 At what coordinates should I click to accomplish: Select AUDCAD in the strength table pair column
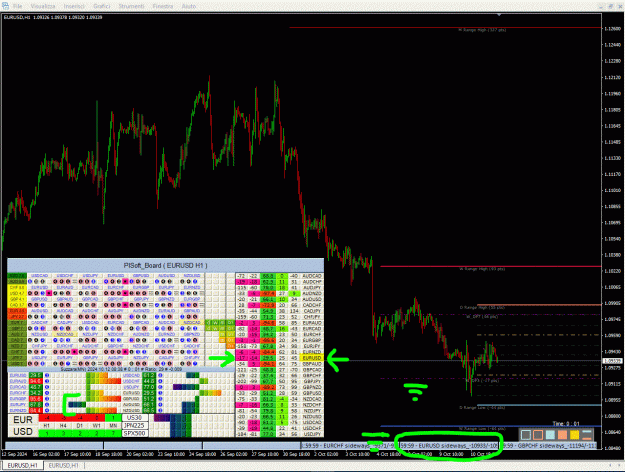pos(312,275)
